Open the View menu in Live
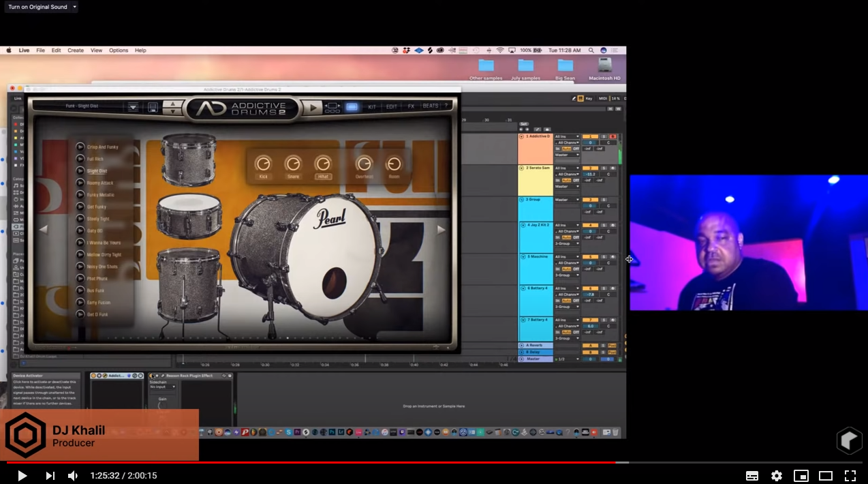 (97, 50)
